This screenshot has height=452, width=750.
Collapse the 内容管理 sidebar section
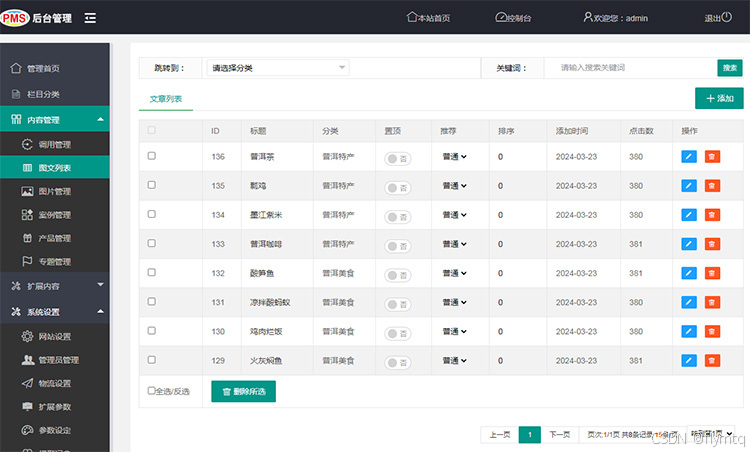point(55,119)
